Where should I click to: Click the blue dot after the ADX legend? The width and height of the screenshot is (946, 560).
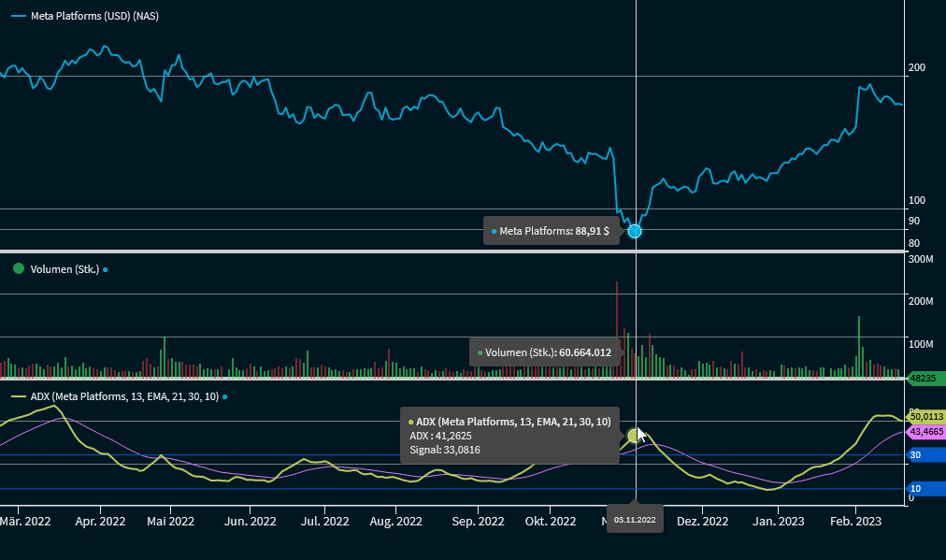point(224,397)
